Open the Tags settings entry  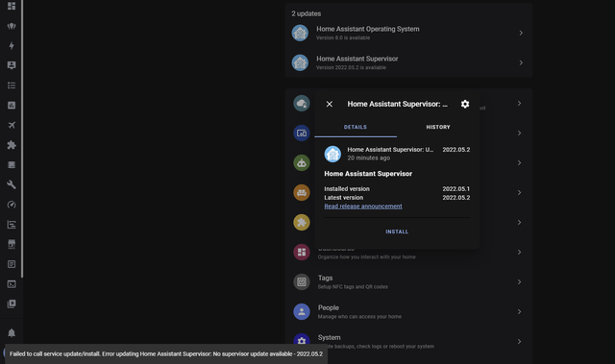click(408, 282)
